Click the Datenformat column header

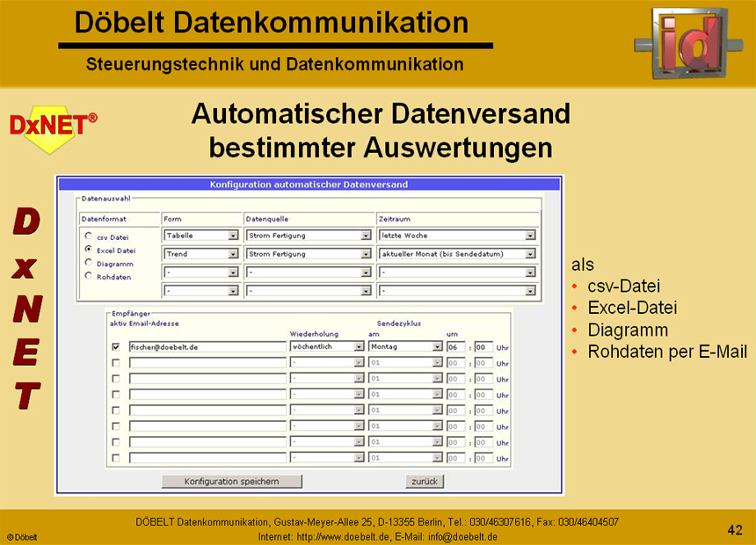coord(104,219)
